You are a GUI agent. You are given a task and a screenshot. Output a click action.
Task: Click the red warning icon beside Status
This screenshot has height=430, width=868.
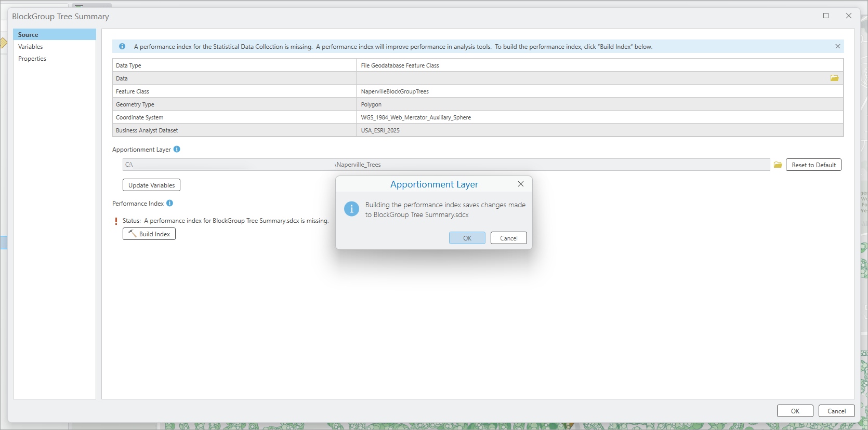[116, 221]
